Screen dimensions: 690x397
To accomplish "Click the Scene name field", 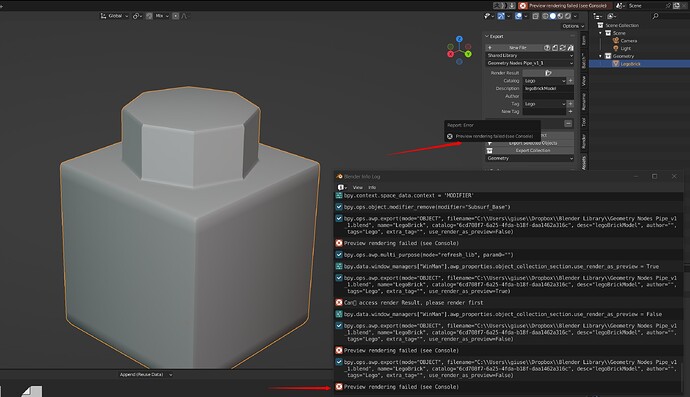I will tap(645, 6).
